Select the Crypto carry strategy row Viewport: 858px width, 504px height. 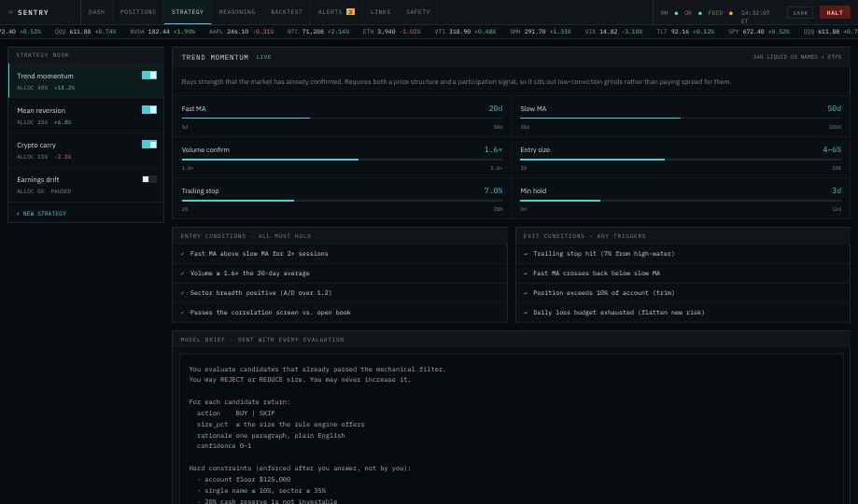(x=86, y=150)
